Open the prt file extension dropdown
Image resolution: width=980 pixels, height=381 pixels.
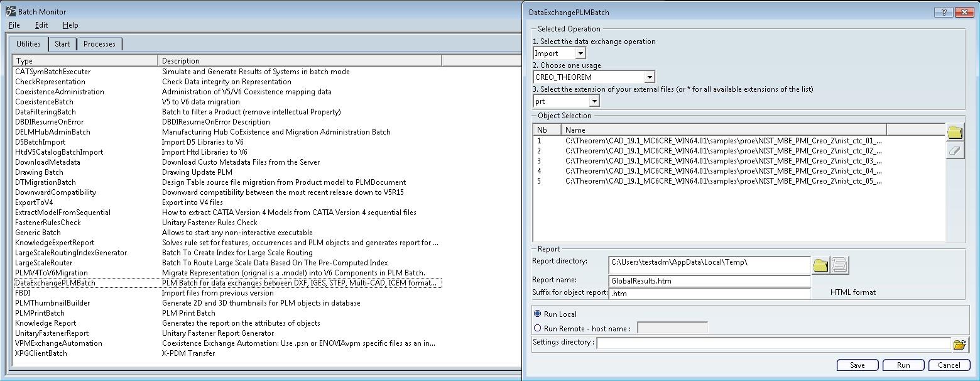[x=594, y=101]
